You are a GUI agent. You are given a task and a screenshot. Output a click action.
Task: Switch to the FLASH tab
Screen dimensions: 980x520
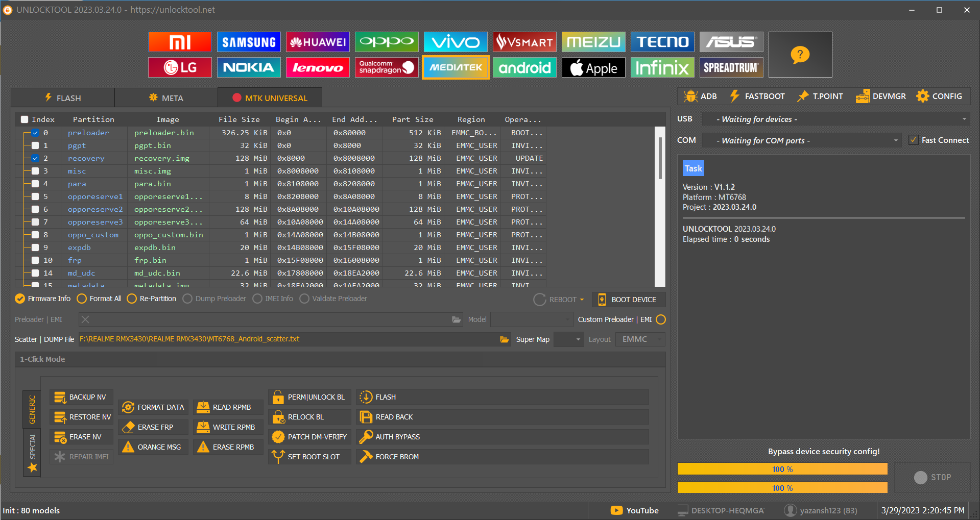tap(63, 97)
